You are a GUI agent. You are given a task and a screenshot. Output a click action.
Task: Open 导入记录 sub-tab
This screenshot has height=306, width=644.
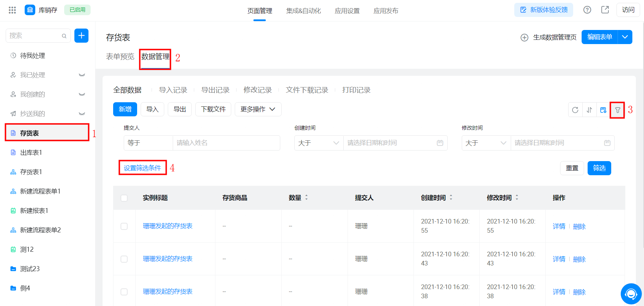pos(173,90)
